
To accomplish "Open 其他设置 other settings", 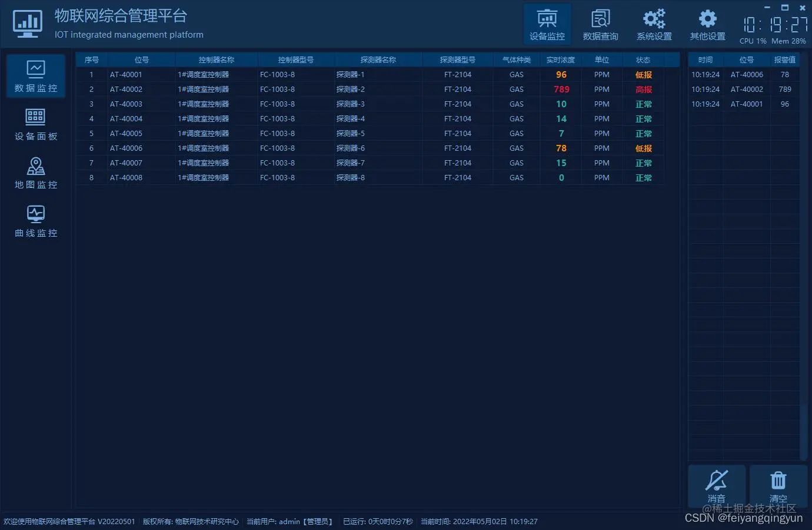I will [x=707, y=25].
